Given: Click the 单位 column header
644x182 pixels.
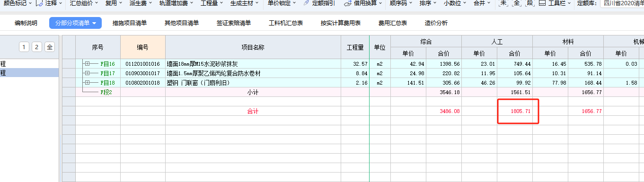Looking at the screenshot, I should point(379,47).
